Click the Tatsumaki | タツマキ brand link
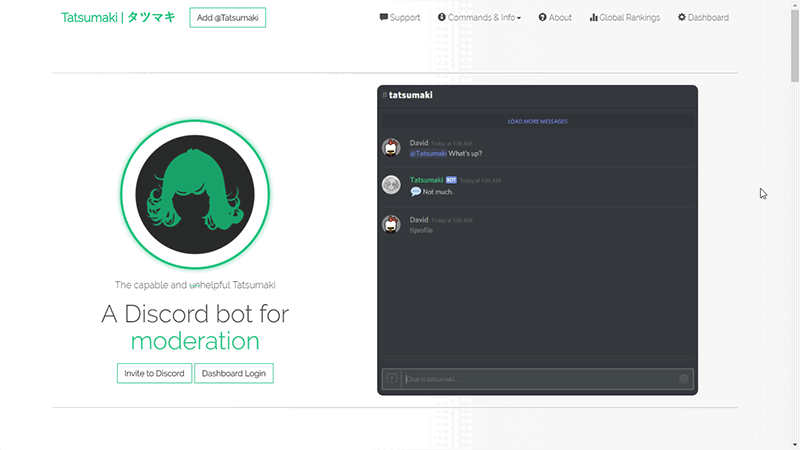 point(117,18)
